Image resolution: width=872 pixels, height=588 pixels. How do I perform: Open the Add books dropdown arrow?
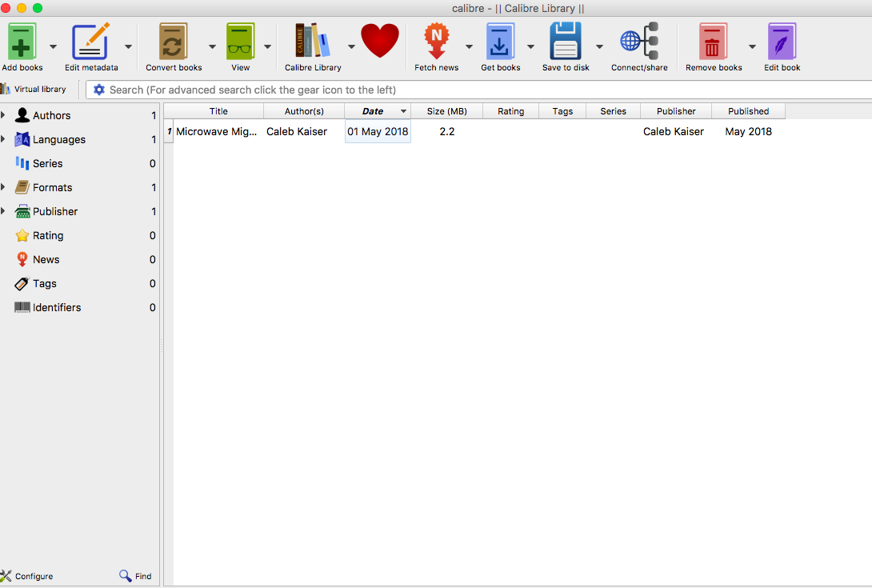53,46
